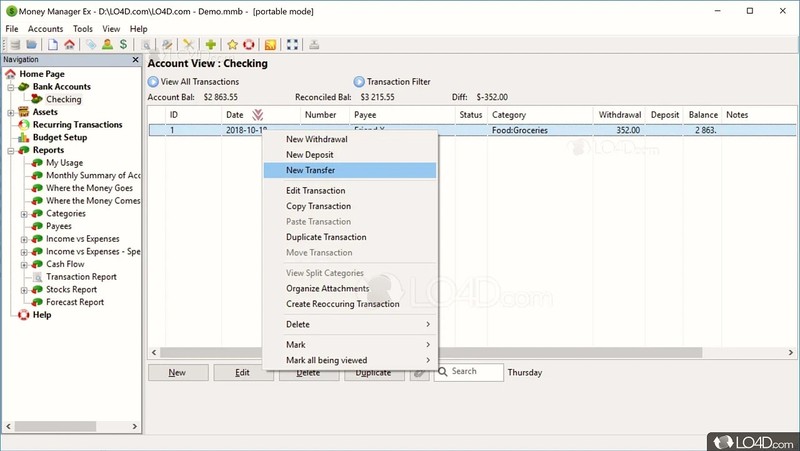
Task: Collapse the Reports tree node
Action: [x=11, y=151]
